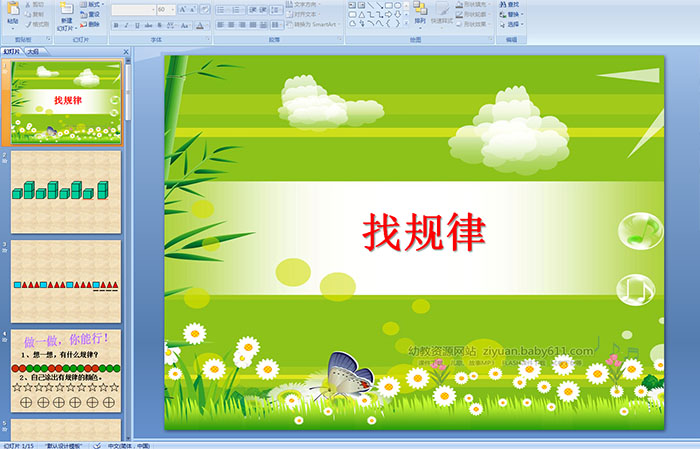
Task: Align text left in paragraph group
Action: point(221,25)
